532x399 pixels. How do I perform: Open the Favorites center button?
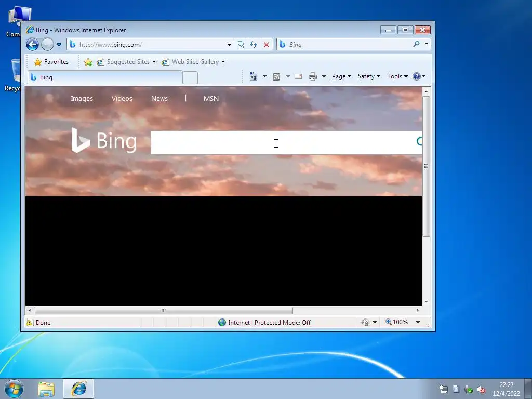coord(51,62)
